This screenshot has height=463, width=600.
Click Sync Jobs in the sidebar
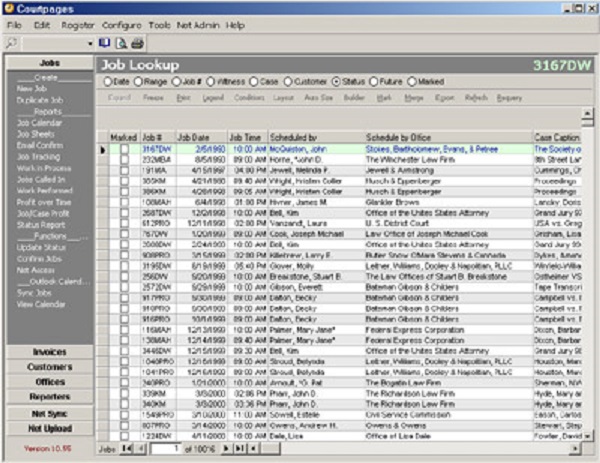tap(34, 293)
